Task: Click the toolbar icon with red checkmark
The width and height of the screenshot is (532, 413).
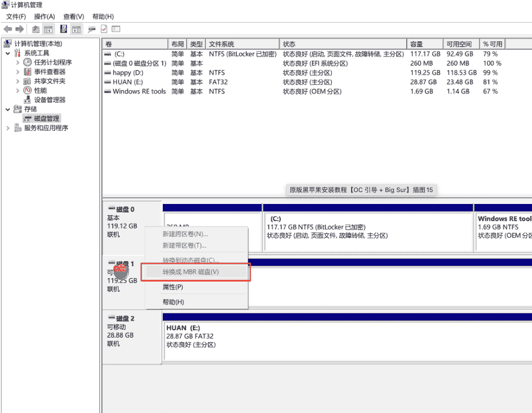Action: tap(104, 29)
